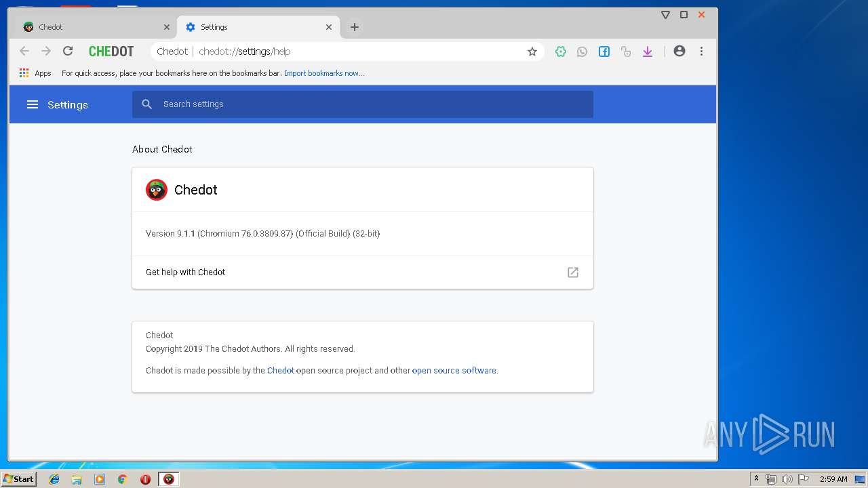
Task: Open File Explorer from the taskbar
Action: [77, 479]
